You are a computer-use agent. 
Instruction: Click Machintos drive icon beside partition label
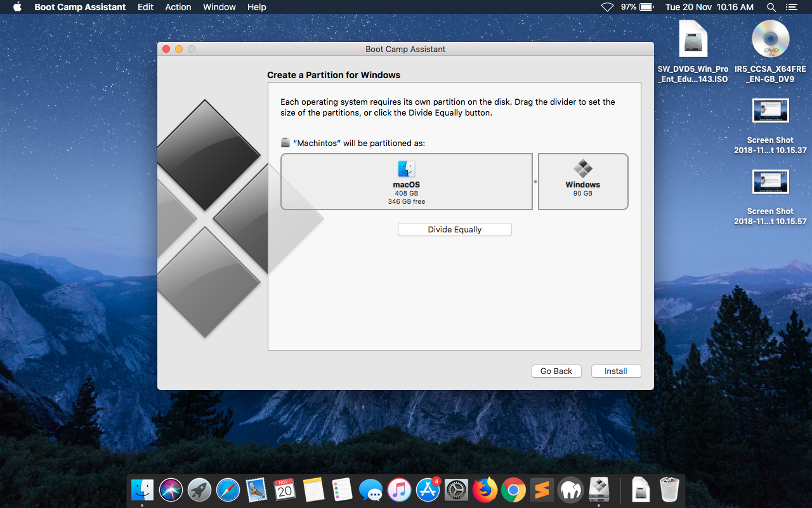(285, 143)
